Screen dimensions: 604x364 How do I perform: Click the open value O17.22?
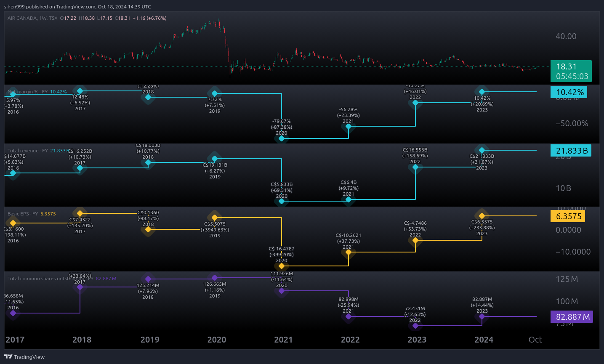[x=68, y=18]
